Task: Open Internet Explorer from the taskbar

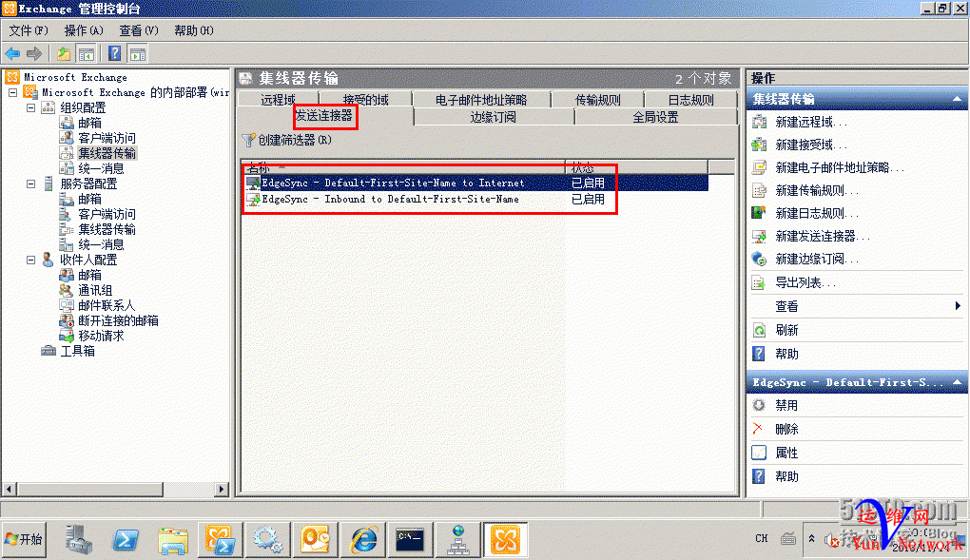Action: tap(363, 540)
